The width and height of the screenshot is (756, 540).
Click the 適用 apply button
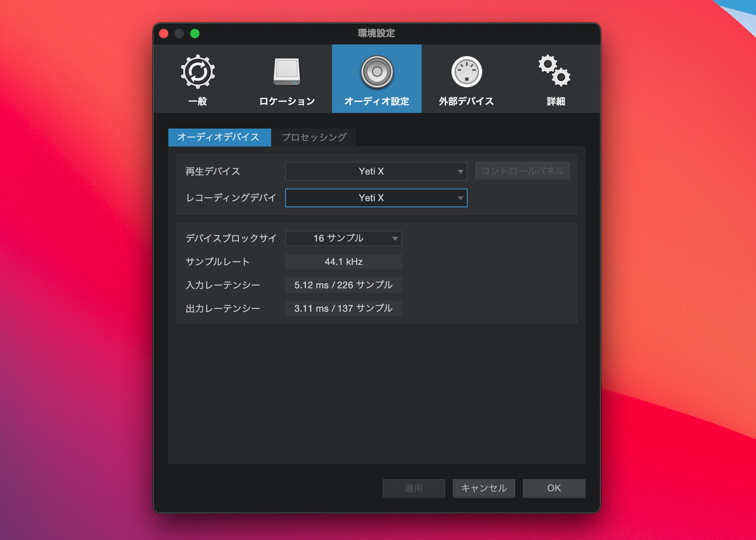(x=414, y=488)
